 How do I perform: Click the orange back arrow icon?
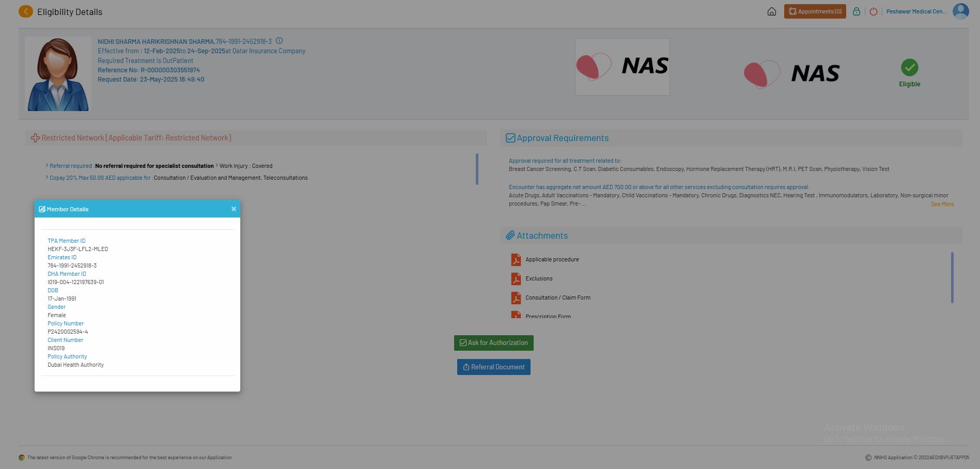tap(25, 11)
